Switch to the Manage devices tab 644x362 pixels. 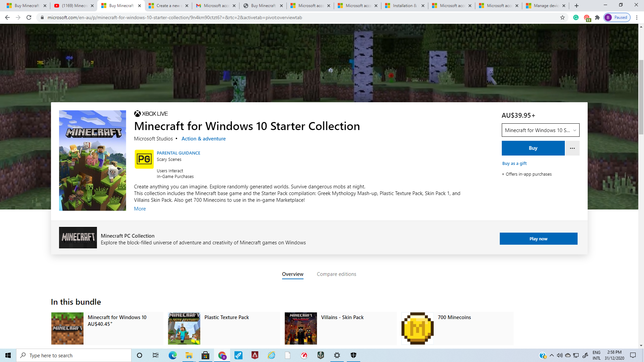(x=546, y=6)
